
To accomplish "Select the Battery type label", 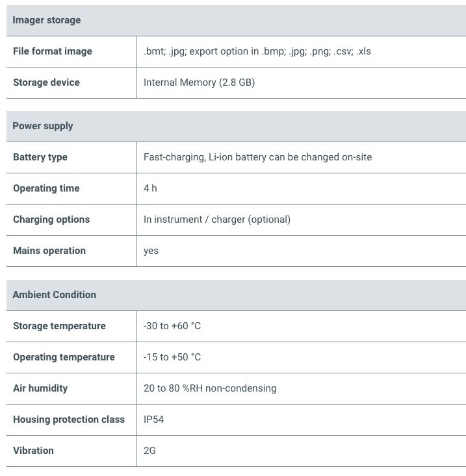I will click(40, 157).
